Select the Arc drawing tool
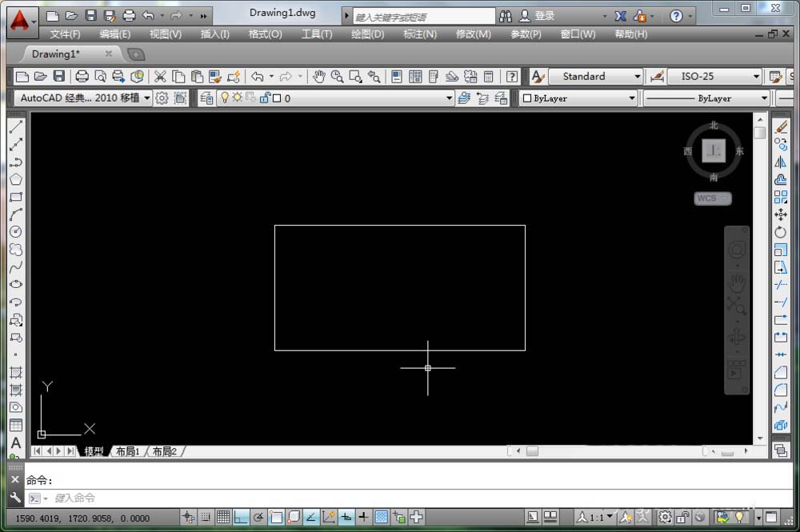This screenshot has height=532, width=800. click(16, 214)
